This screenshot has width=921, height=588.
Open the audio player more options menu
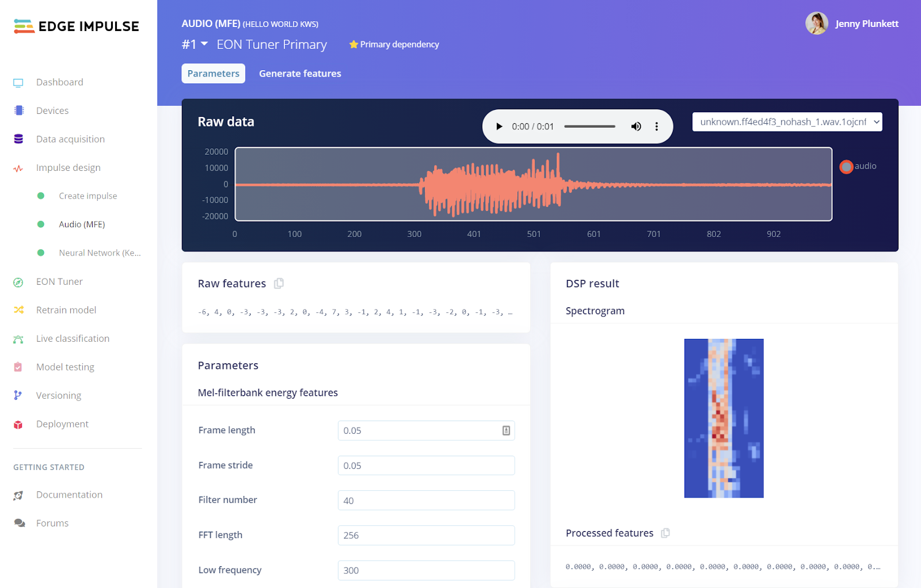656,127
